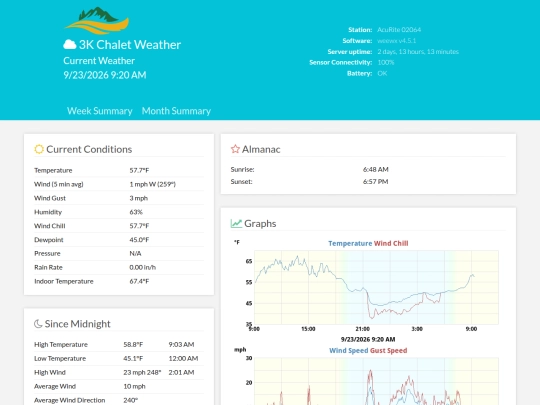Click the temperature value 57.7°F in the Temperature row
The width and height of the screenshot is (540, 405).
[139, 170]
